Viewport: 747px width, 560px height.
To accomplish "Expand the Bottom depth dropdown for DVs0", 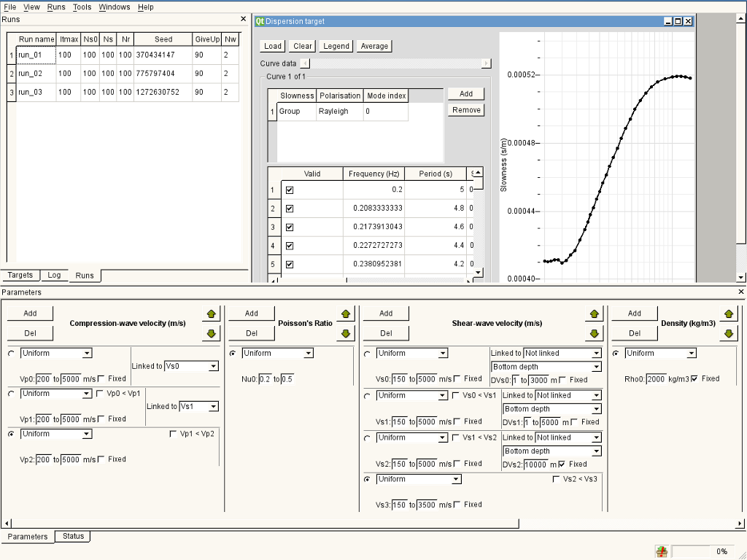I will coord(546,367).
